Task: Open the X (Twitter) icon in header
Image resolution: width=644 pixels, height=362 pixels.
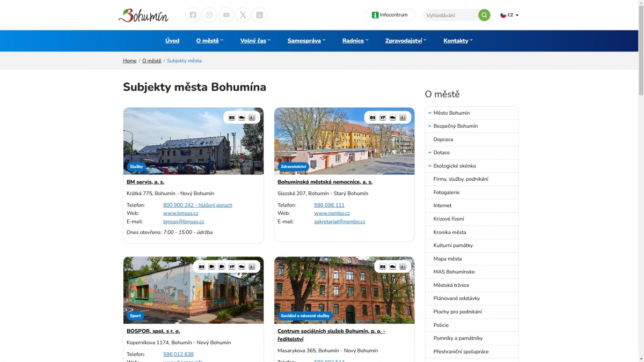Action: tap(243, 15)
